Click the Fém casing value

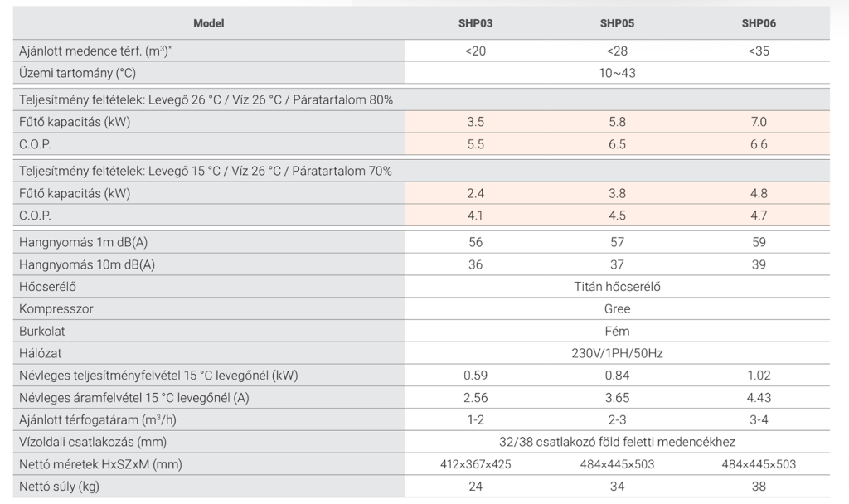point(617,331)
